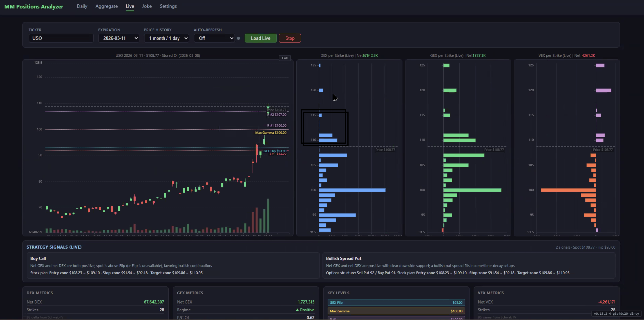Click the Positive regime indicator
This screenshot has width=644, height=320.
(305, 310)
